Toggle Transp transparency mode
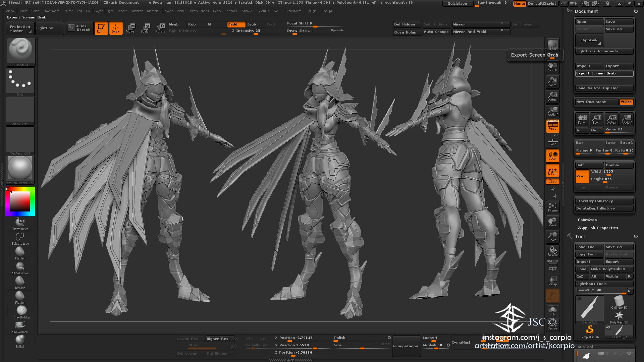The width and height of the screenshot is (644, 362). click(x=552, y=281)
